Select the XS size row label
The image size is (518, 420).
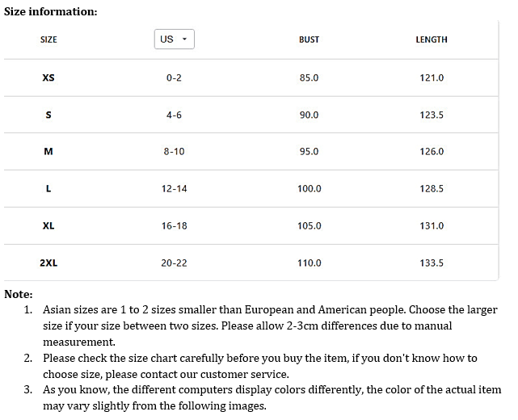coord(48,78)
